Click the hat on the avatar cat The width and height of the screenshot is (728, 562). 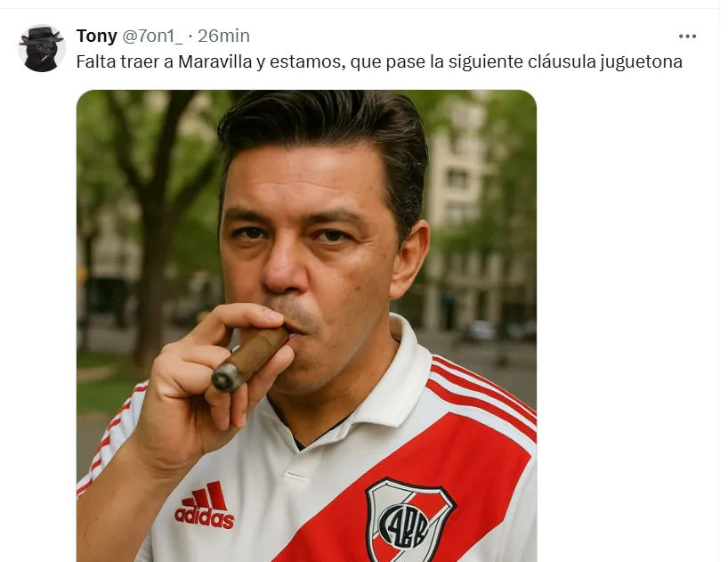coord(40,36)
